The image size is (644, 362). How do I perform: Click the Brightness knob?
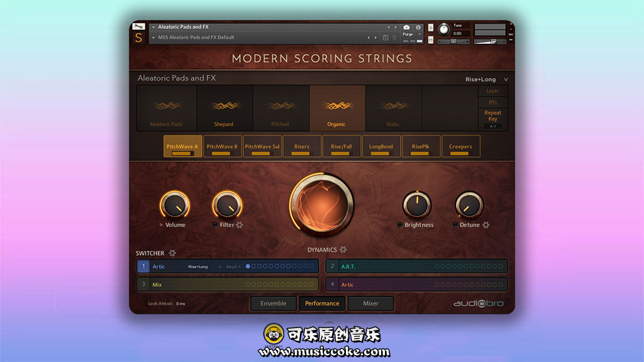(417, 205)
